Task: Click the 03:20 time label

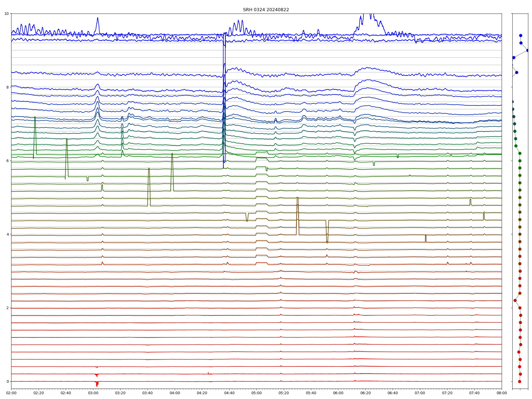Action: [x=120, y=393]
